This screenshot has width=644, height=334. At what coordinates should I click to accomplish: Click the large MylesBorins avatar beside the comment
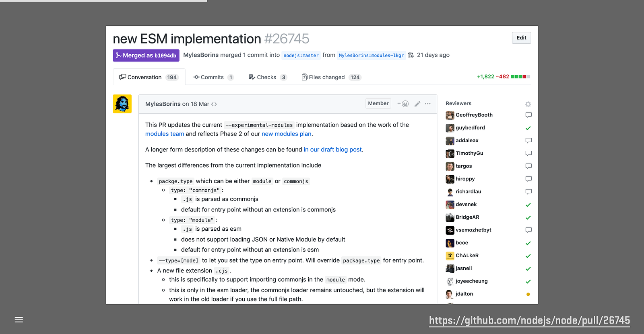coord(122,104)
